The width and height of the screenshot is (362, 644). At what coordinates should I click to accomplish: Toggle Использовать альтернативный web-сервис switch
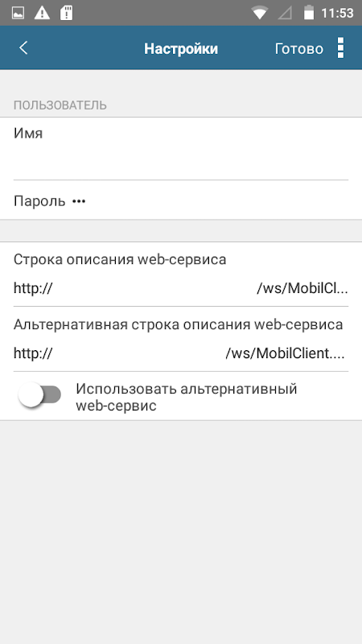pyautogui.click(x=39, y=394)
